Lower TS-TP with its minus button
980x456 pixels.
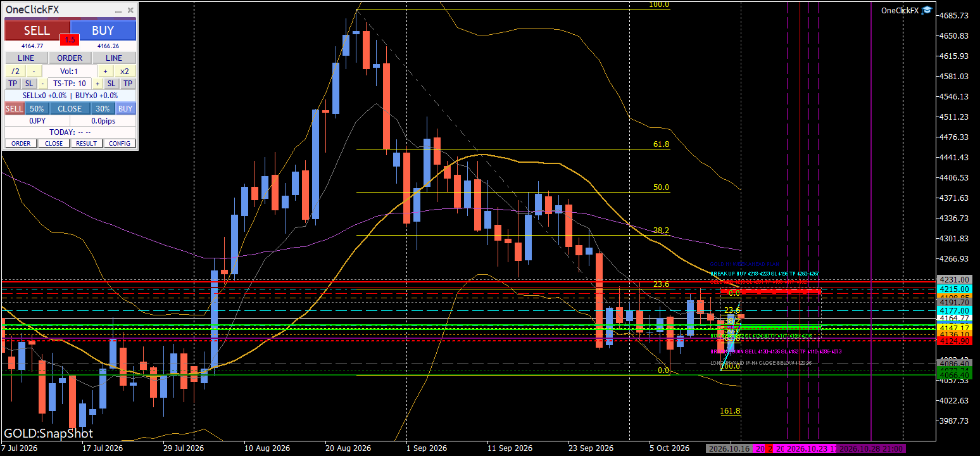tap(42, 84)
